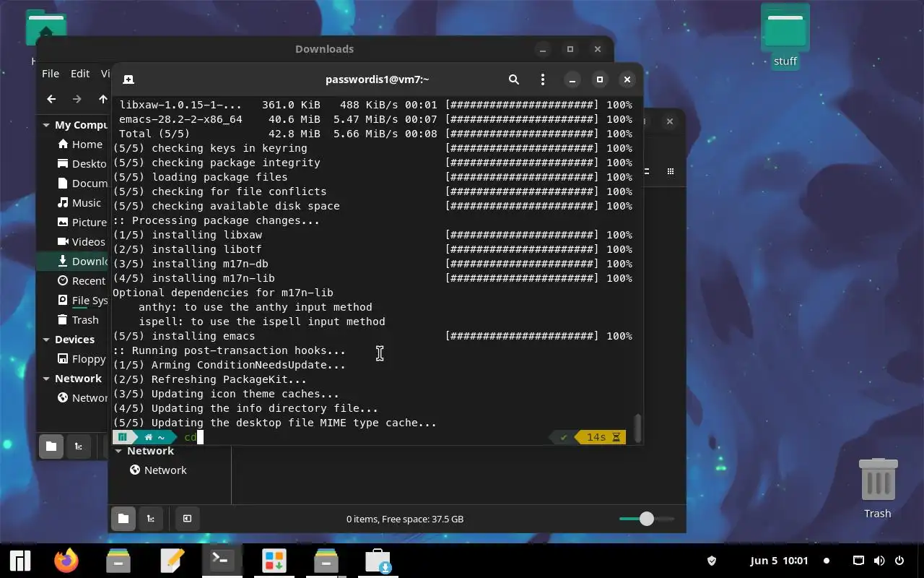Select Documents in the Downloads sidebar
The height and width of the screenshot is (578, 924).
click(x=82, y=183)
